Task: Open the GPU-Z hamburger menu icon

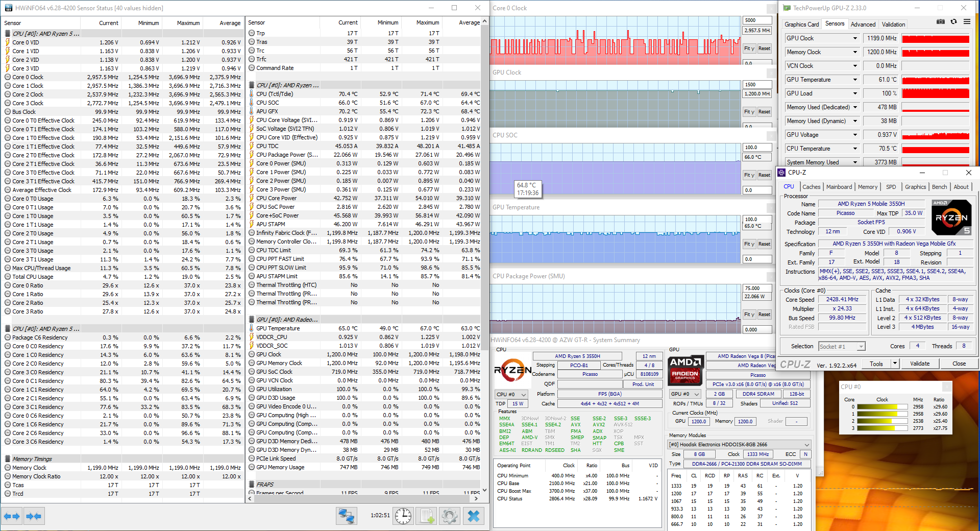Action: (x=967, y=22)
